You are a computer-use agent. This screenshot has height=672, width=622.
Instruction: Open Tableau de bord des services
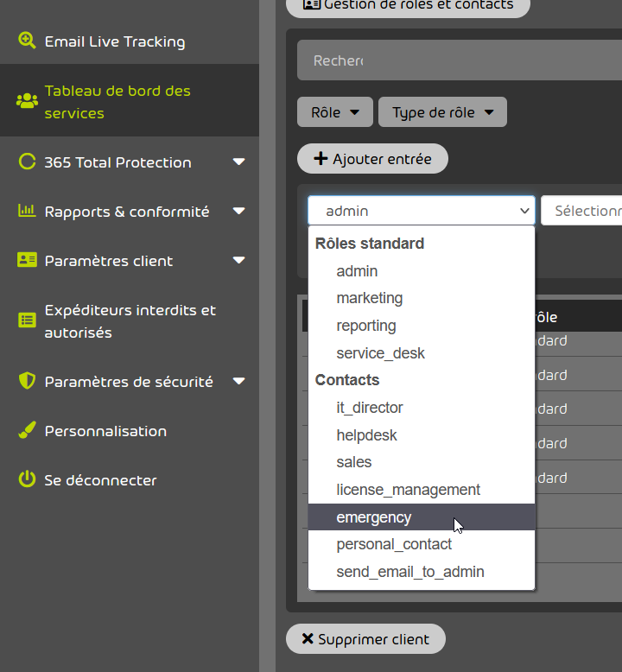coord(130,102)
